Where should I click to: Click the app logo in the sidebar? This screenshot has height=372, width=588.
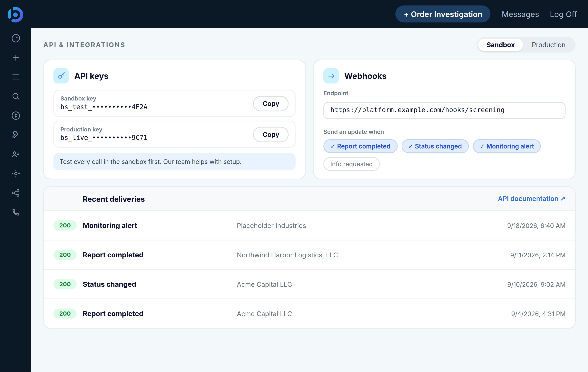pos(15,14)
